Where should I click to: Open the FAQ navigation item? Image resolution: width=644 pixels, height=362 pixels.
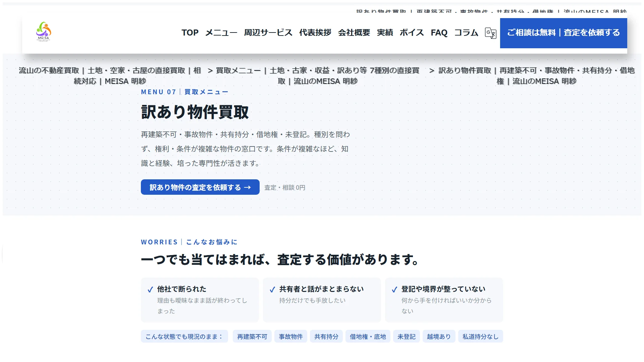click(439, 33)
